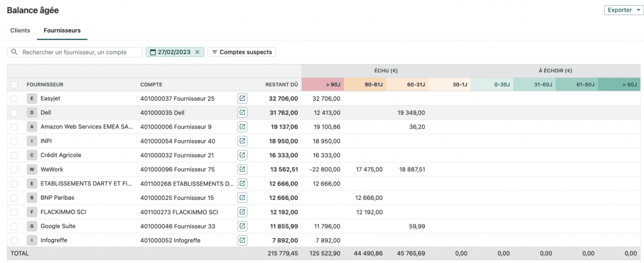The height and width of the screenshot is (263, 644).
Task: Open Dell account external link icon
Action: (x=242, y=113)
